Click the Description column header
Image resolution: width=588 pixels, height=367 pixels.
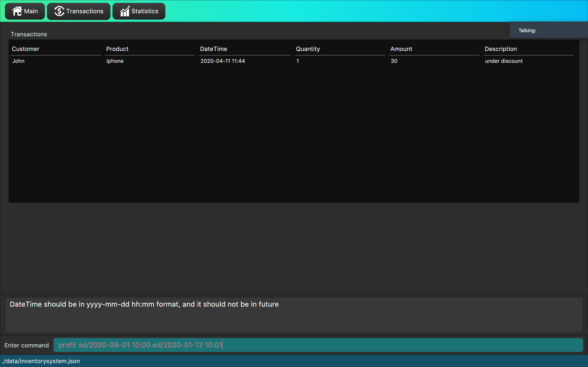click(x=501, y=49)
